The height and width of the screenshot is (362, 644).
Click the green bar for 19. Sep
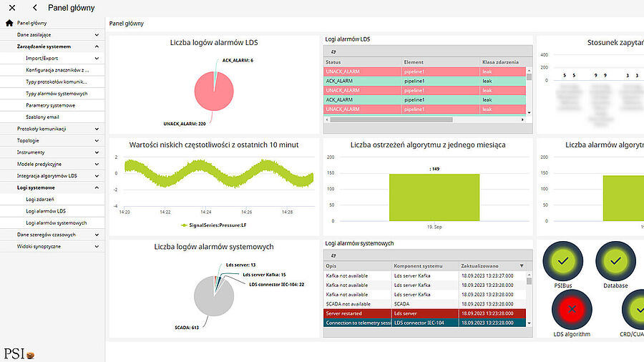pyautogui.click(x=434, y=197)
